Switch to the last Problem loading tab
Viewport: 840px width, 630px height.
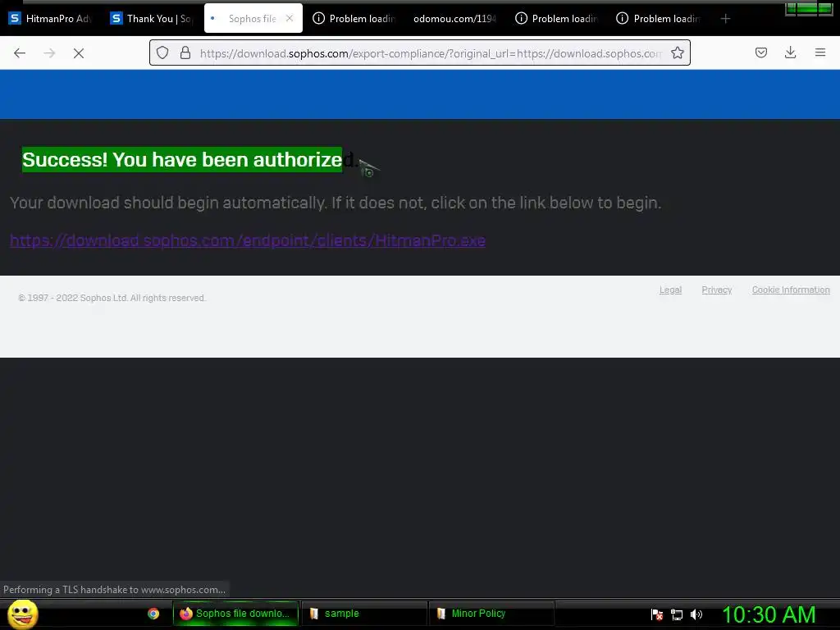click(659, 19)
